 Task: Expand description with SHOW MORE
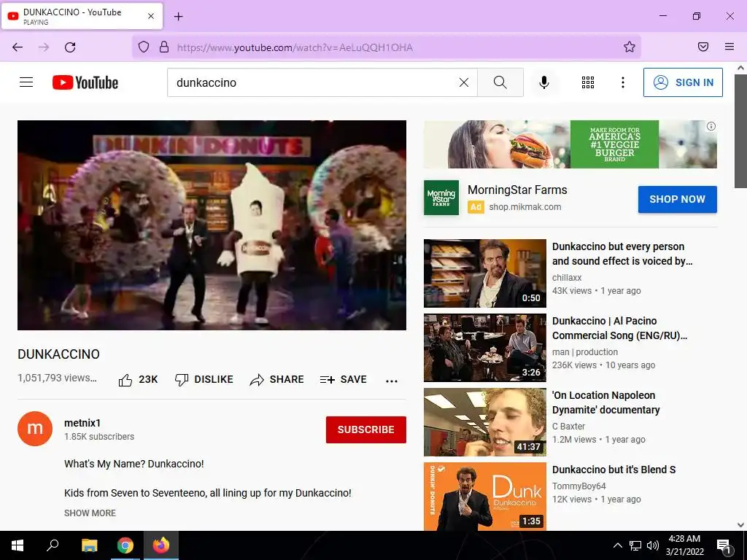[x=90, y=513]
